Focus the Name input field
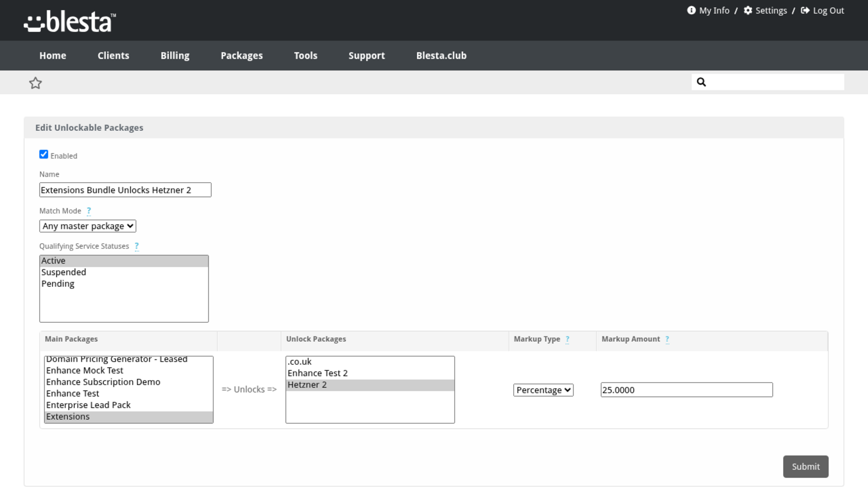This screenshot has height=488, width=868. point(125,190)
